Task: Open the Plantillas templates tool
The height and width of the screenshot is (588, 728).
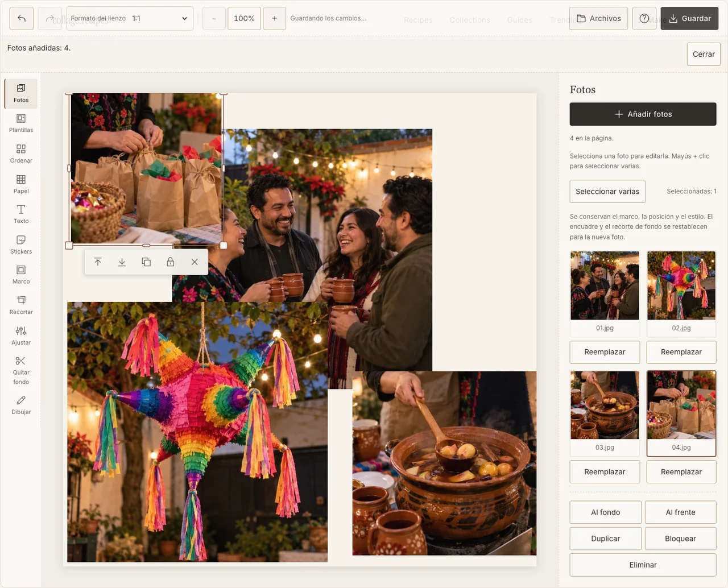Action: tap(21, 123)
